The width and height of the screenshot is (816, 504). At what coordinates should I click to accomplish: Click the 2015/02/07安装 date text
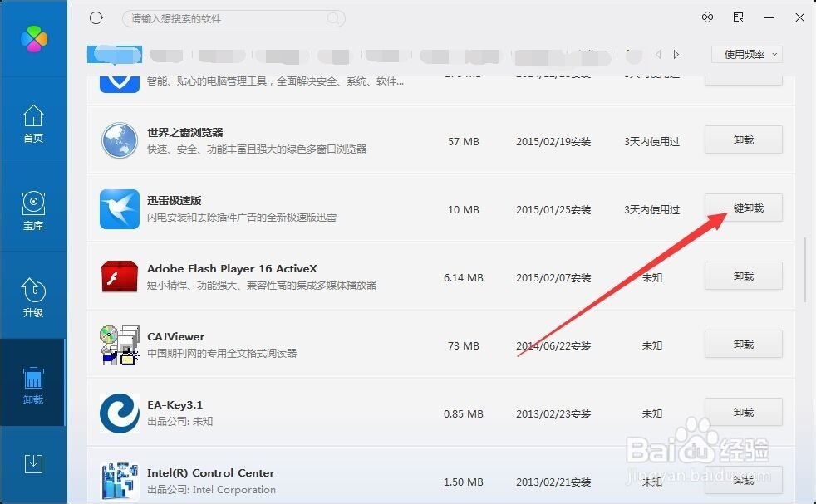coord(553,278)
